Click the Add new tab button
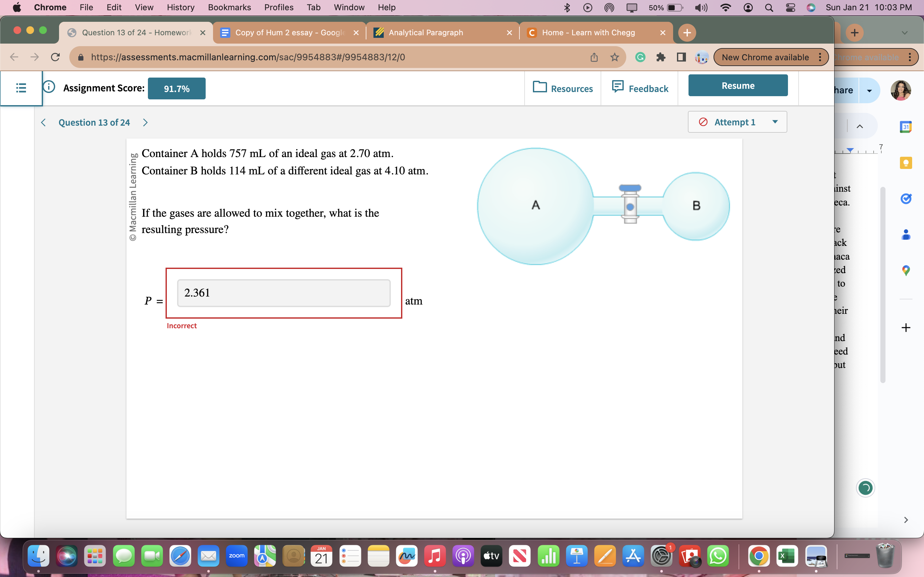Screen dimensions: 924x577 coord(687,33)
